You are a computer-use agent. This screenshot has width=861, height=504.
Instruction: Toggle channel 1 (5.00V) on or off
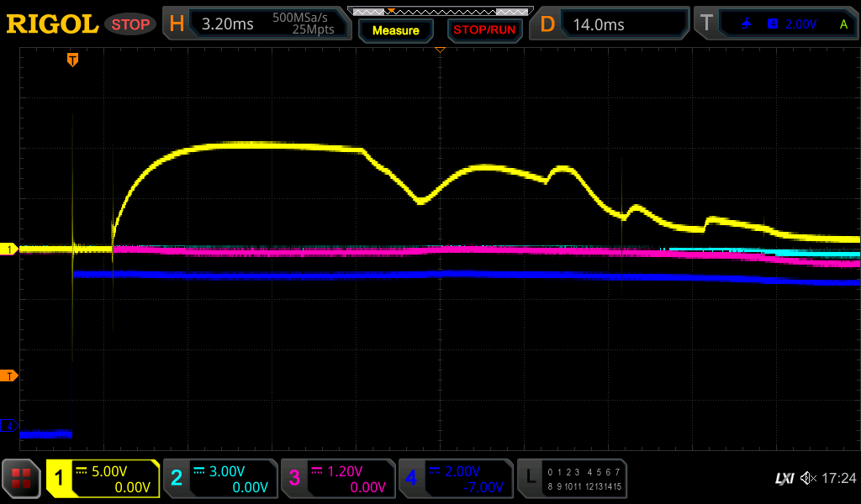[x=103, y=479]
